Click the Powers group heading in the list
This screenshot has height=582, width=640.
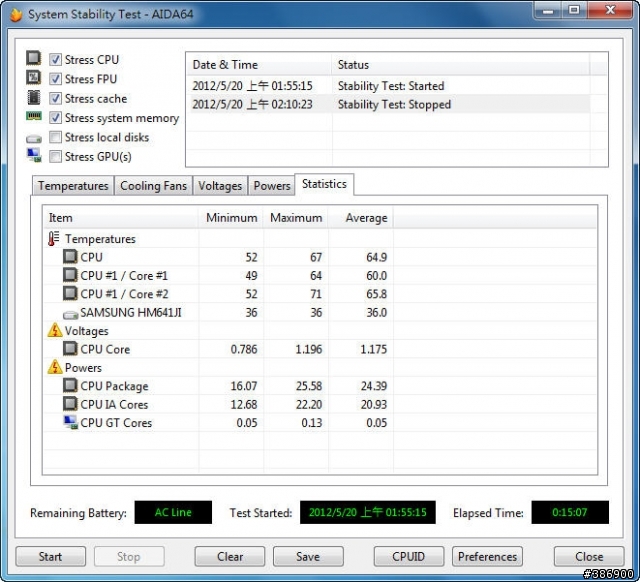coord(83,367)
